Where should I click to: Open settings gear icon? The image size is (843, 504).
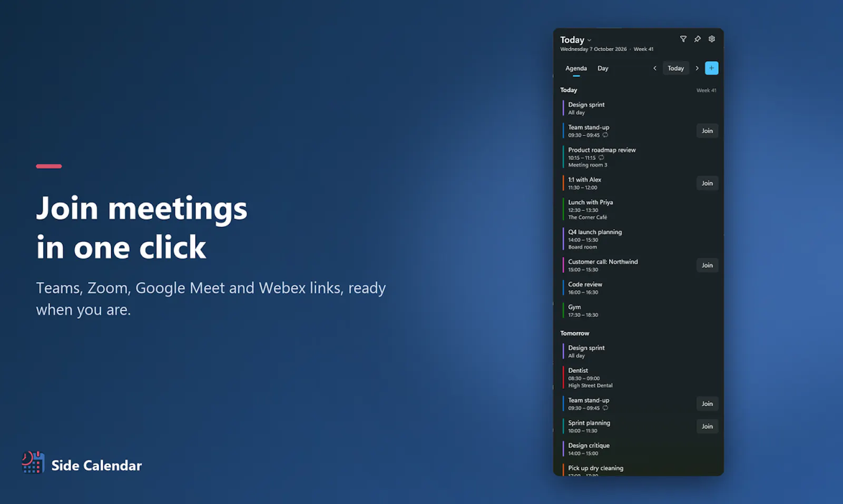pos(711,39)
